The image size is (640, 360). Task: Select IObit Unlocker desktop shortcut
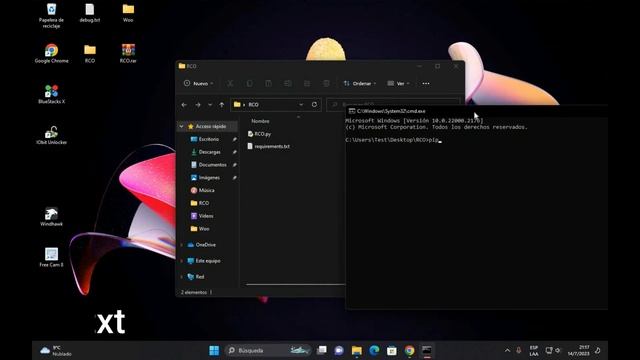(x=51, y=135)
